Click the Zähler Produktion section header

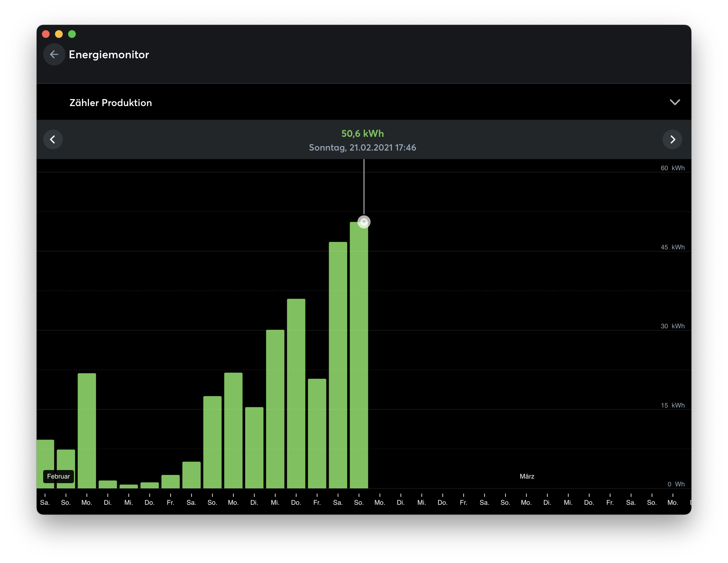click(x=111, y=103)
